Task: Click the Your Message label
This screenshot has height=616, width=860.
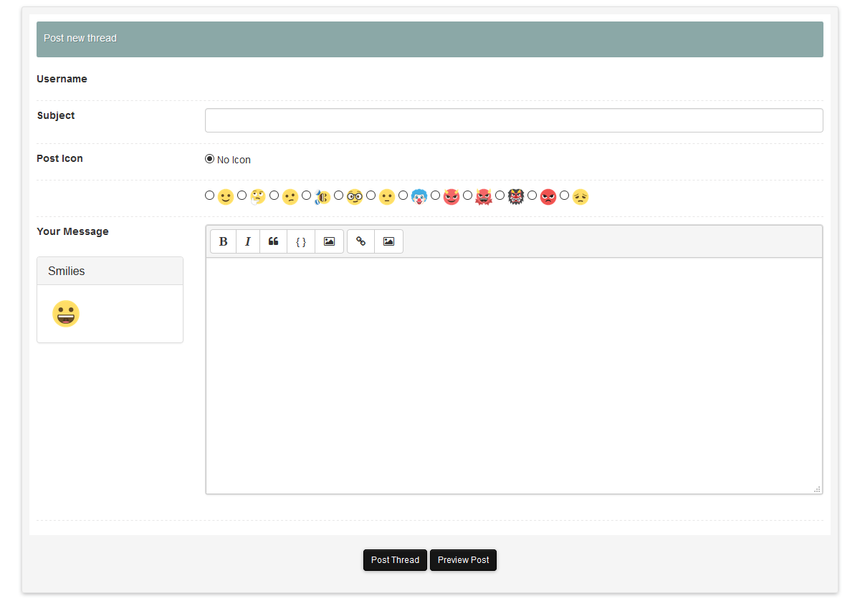Action: click(x=72, y=231)
